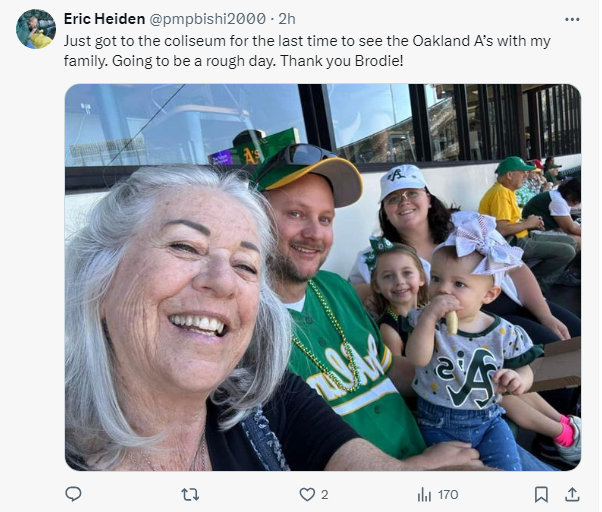Bookmark this tweet
The width and height of the screenshot is (602, 512).
click(541, 494)
